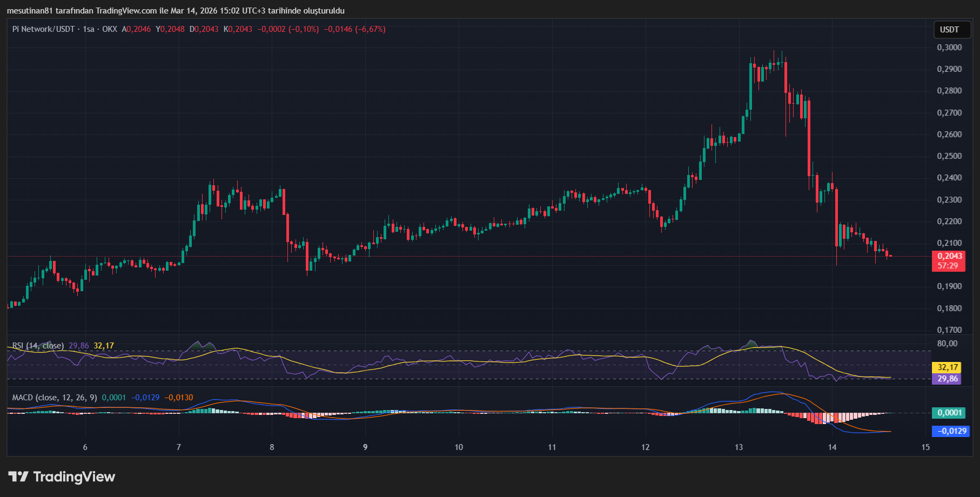Open the USDT currency selector
Image resolution: width=980 pixels, height=497 pixels.
949,30
